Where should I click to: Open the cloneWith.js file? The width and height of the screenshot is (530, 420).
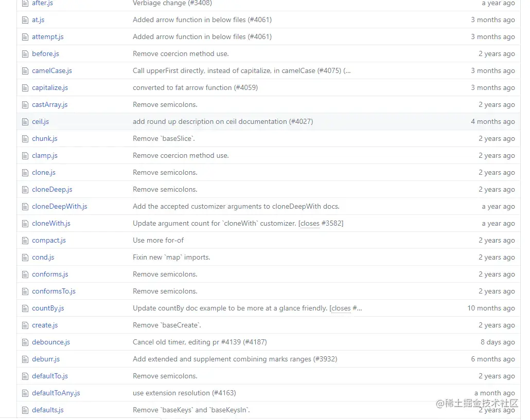coord(51,224)
